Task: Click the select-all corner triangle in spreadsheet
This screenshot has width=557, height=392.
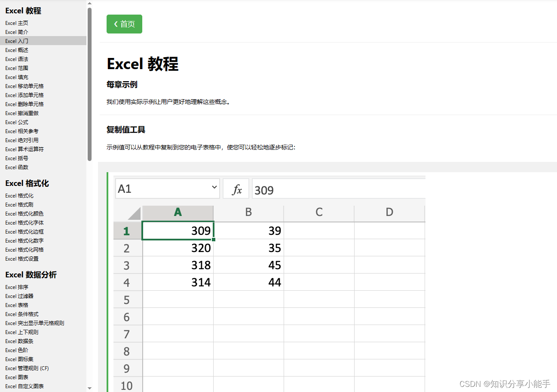Action: pyautogui.click(x=134, y=213)
